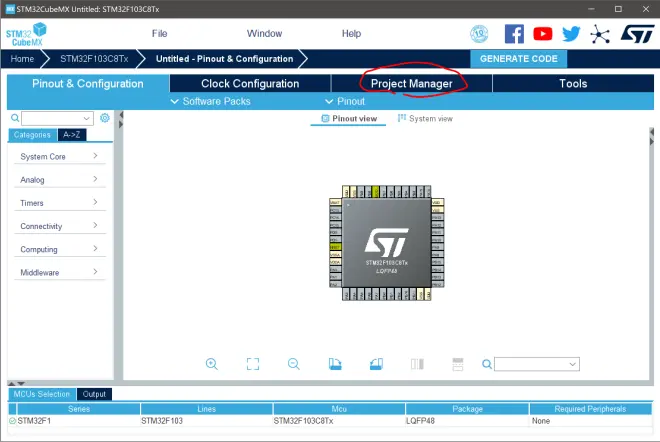
Task: Select the STM32F1 series row cell
Action: pos(79,421)
